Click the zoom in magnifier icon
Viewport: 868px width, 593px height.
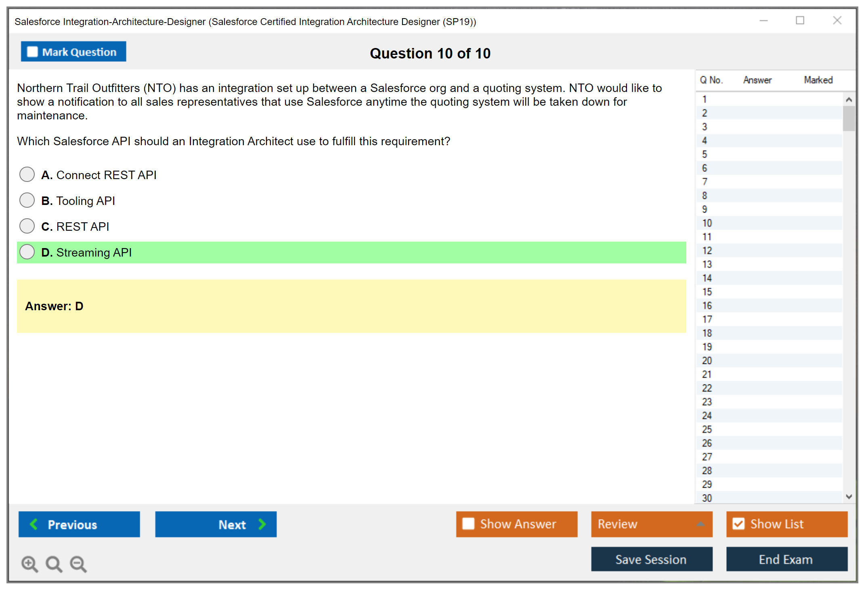29,564
